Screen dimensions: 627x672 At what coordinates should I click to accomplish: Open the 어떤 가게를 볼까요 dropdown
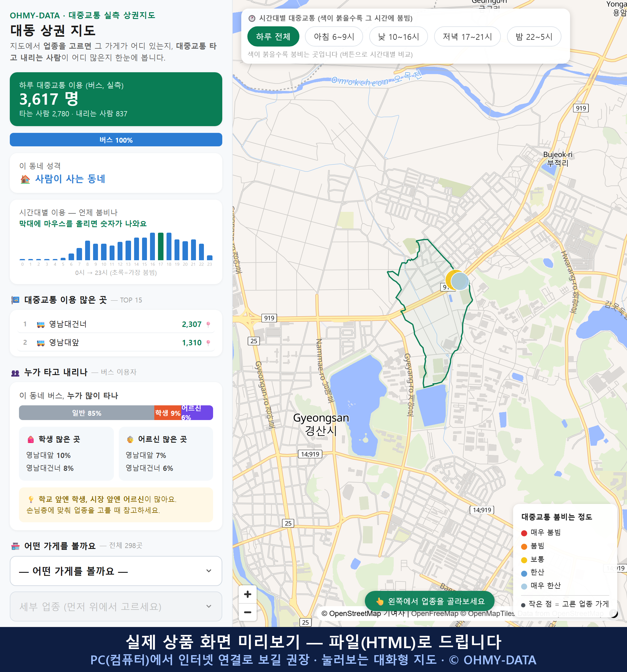pyautogui.click(x=116, y=571)
